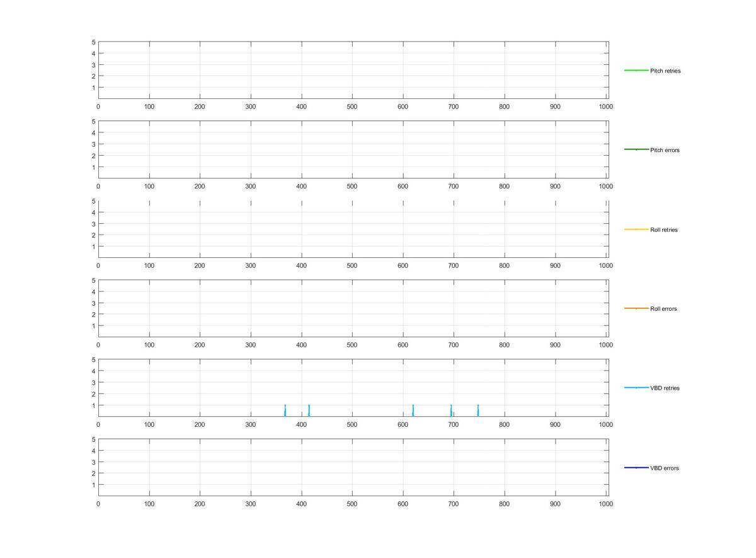
Task: Select the Roll errors legend label
Action: coord(663,309)
